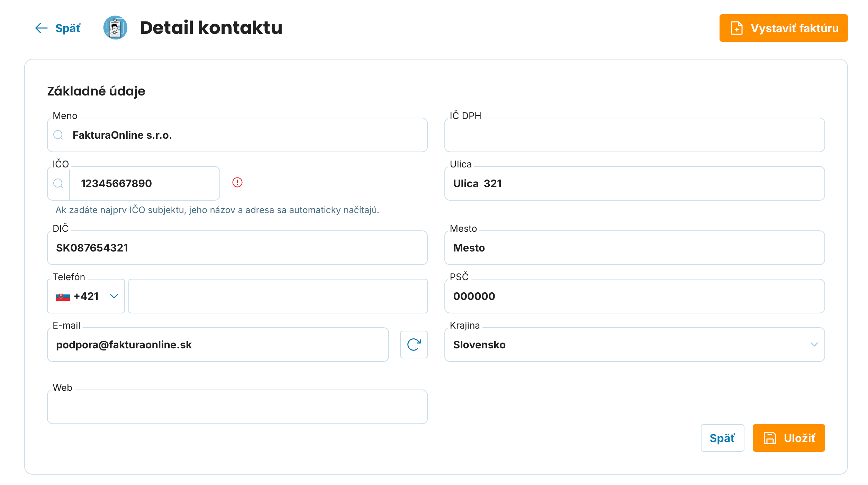Click the back arrow icon beside Späť
The height and width of the screenshot is (485, 868).
(42, 28)
